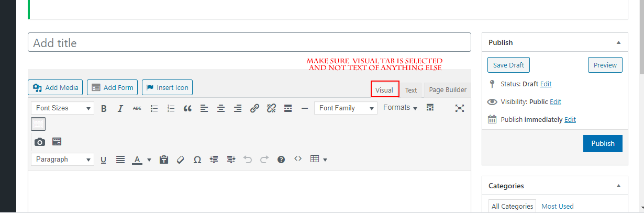The height and width of the screenshot is (216, 644).
Task: Switch to the Text editor tab
Action: coord(411,90)
